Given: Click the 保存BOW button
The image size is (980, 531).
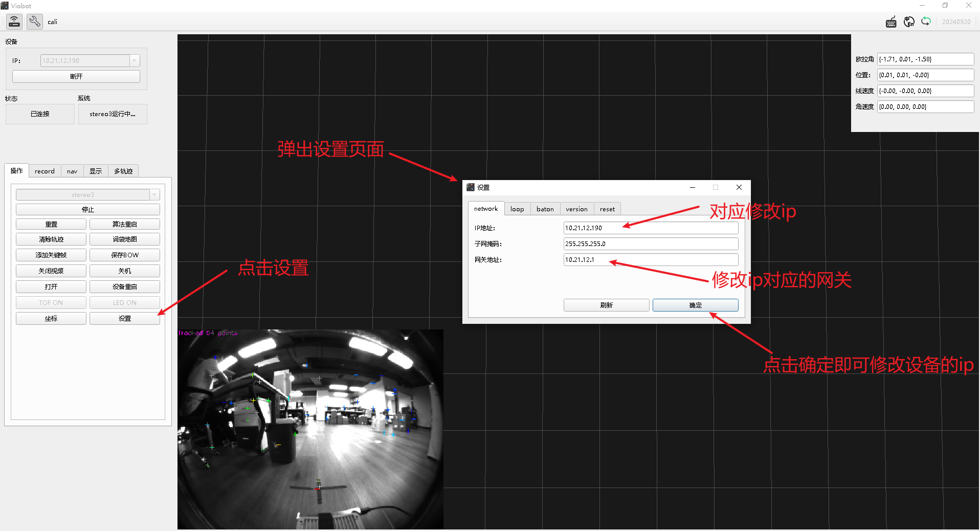Looking at the screenshot, I should point(125,255).
